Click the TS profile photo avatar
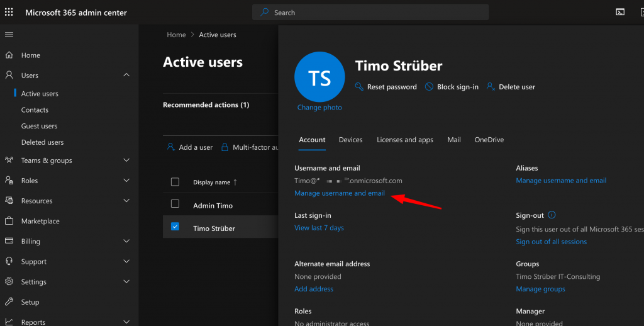Viewport: 644px width, 326px height. (319, 77)
